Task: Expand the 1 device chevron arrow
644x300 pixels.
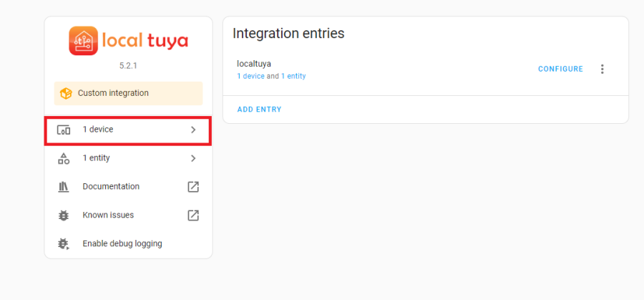Action: coord(192,130)
